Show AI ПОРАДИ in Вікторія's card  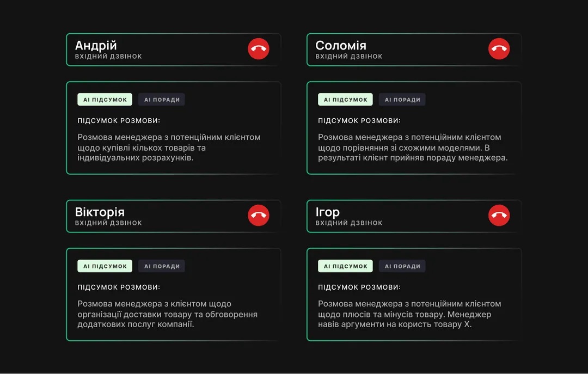point(162,266)
